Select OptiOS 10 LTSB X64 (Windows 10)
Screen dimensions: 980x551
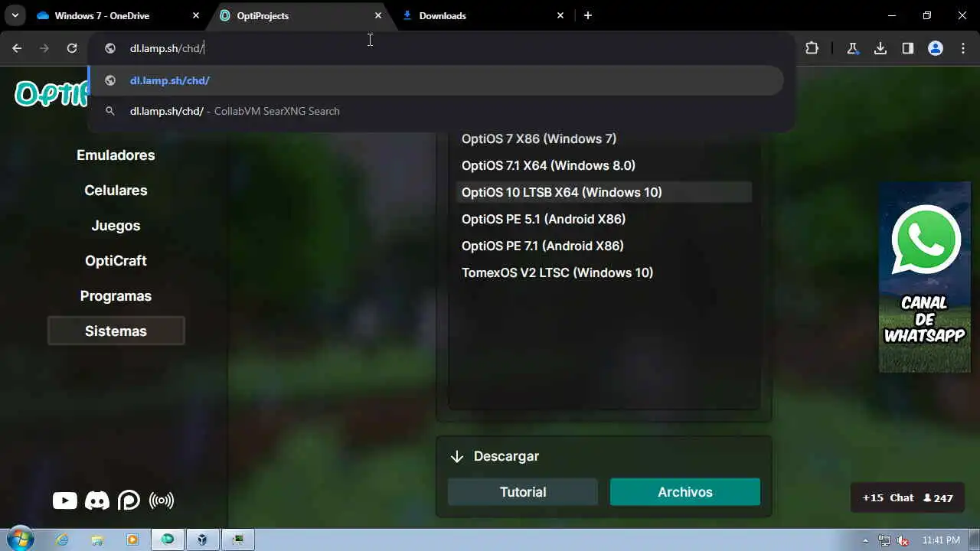pos(604,192)
